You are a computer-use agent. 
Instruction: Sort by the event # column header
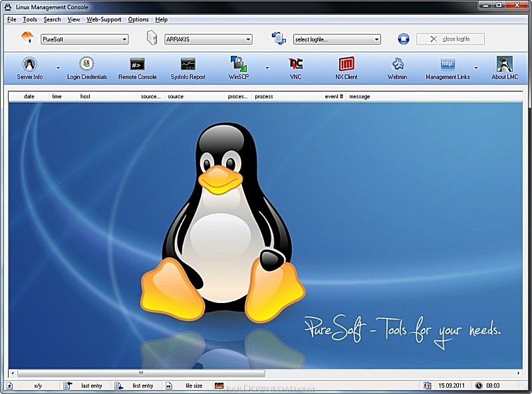[x=334, y=96]
